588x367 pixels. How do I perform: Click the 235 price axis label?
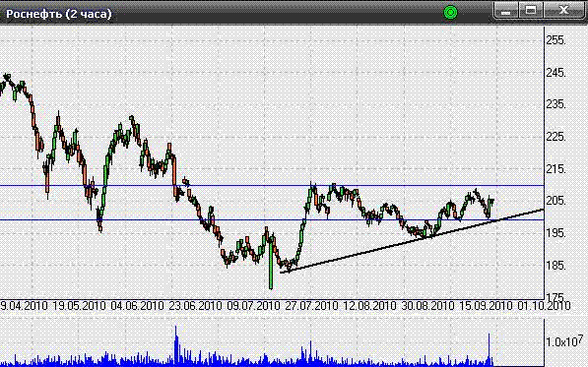click(x=556, y=104)
